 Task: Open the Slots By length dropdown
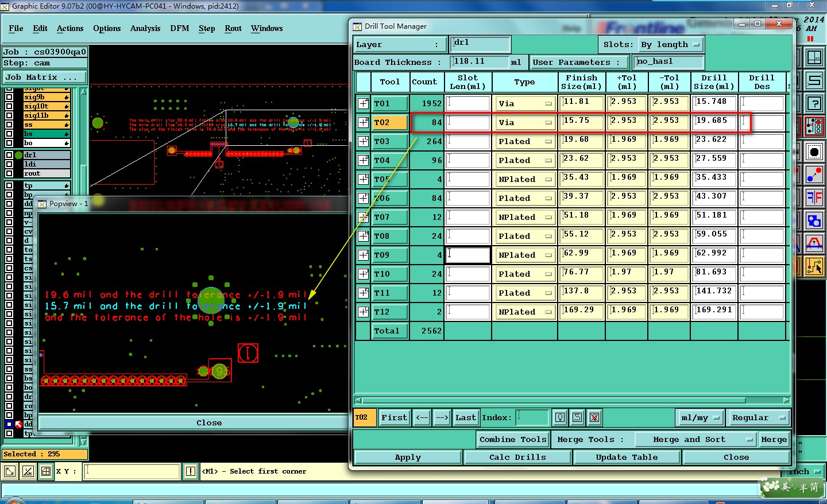click(671, 44)
